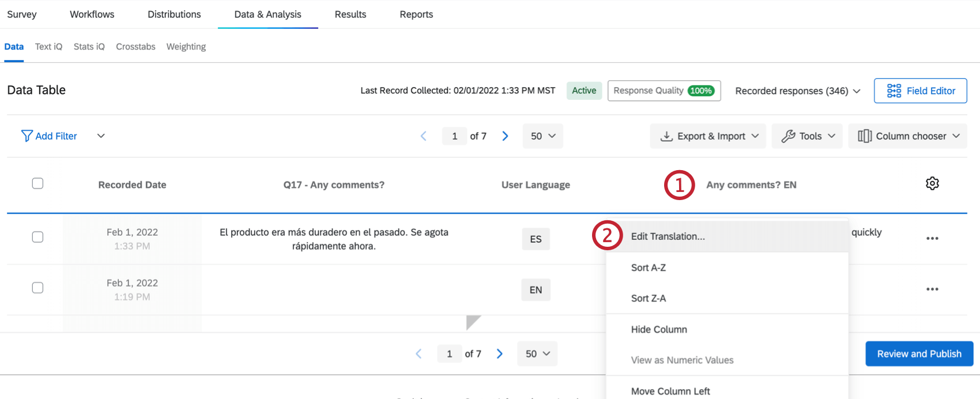The height and width of the screenshot is (399, 980).
Task: Click the table settings gear icon
Action: point(932,183)
